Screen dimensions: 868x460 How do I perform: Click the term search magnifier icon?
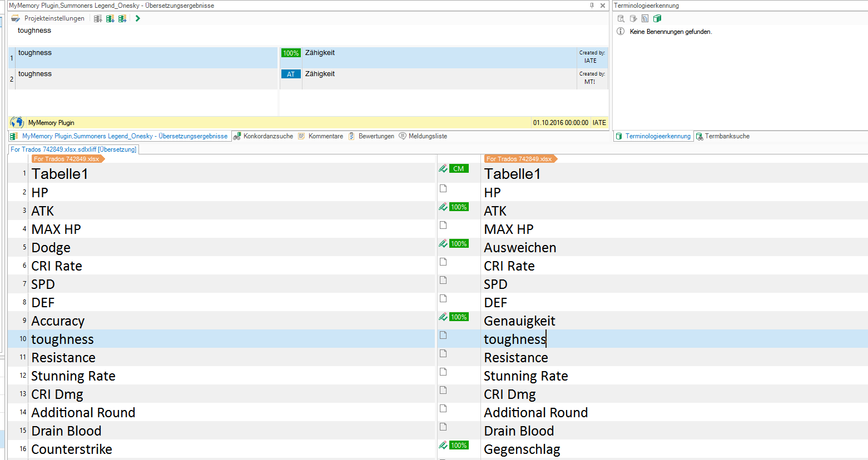coord(621,18)
